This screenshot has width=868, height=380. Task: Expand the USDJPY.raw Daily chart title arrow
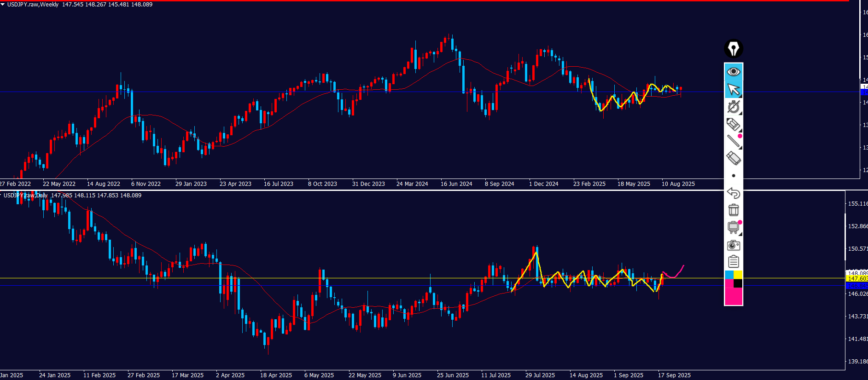(1, 195)
